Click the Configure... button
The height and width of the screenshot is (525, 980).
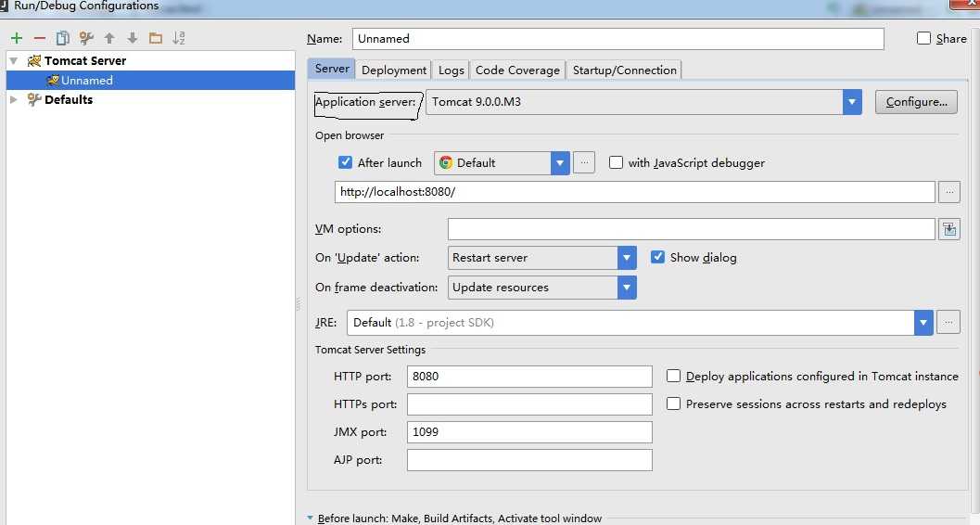click(916, 102)
